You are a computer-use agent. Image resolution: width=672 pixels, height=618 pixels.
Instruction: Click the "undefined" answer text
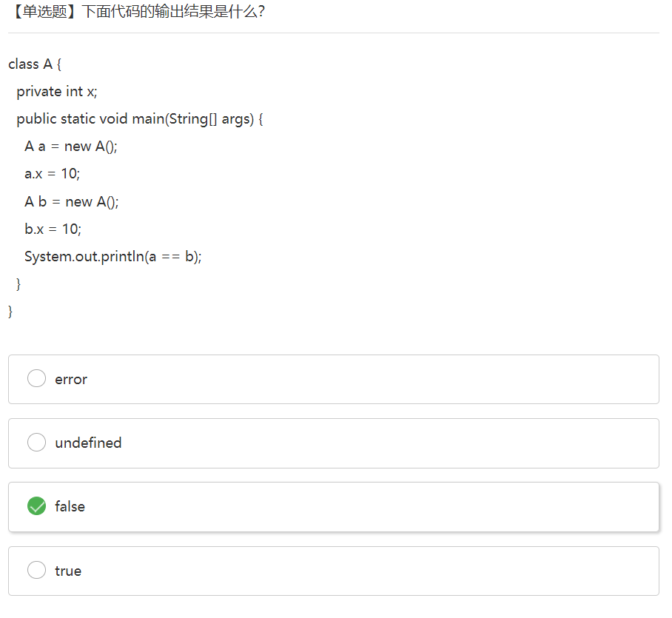pyautogui.click(x=88, y=443)
